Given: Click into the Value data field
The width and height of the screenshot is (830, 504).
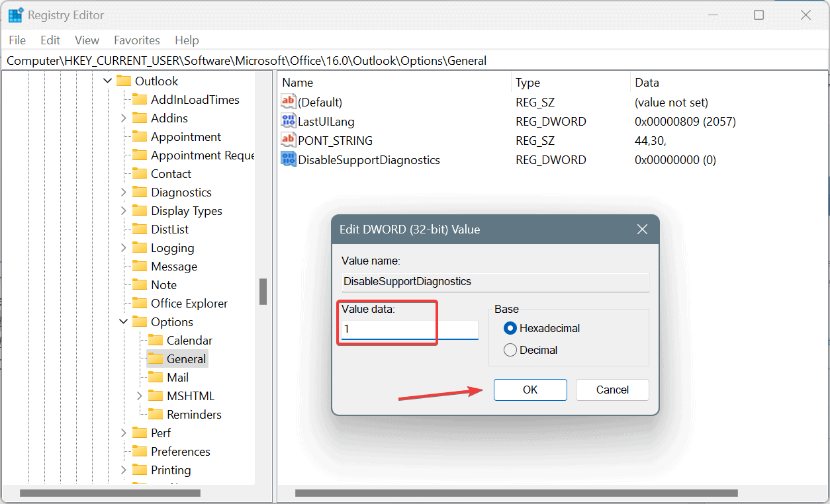Looking at the screenshot, I should [x=409, y=329].
